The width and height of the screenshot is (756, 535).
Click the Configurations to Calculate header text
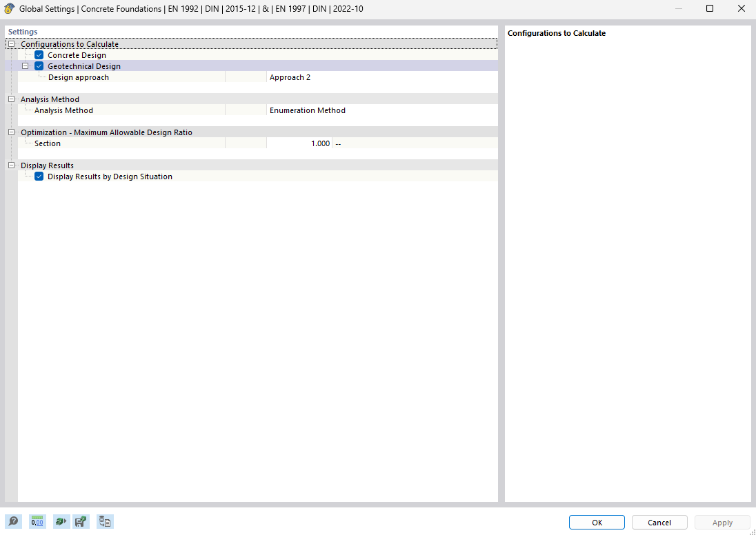tap(70, 44)
